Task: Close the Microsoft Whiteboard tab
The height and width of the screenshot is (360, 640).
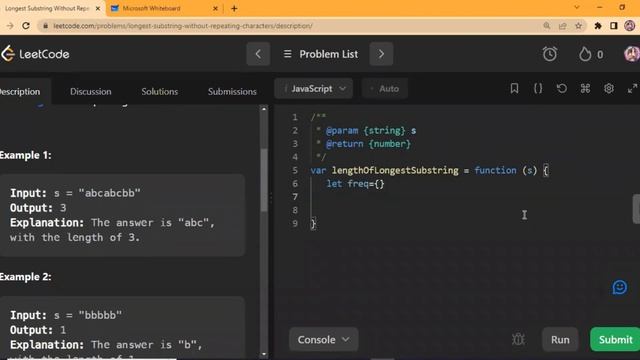Action: 216,8
